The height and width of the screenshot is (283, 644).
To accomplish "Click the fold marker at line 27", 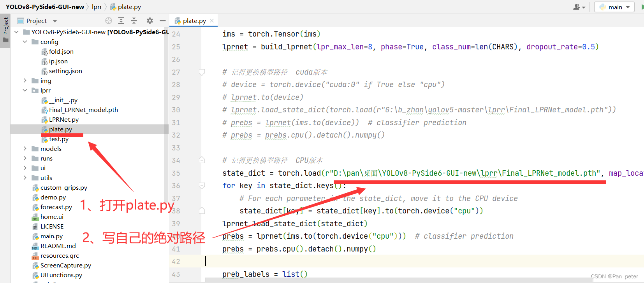I will 202,72.
